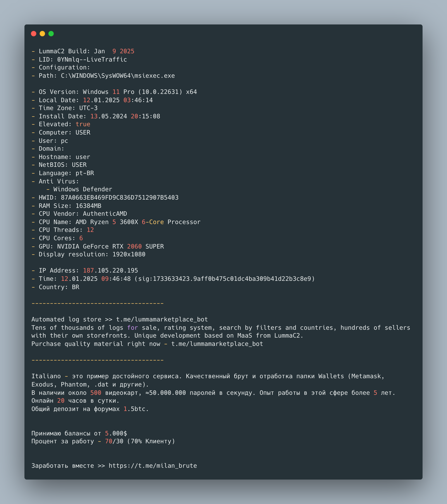
Task: Click the sig hash in the Time line
Action: tap(225, 279)
